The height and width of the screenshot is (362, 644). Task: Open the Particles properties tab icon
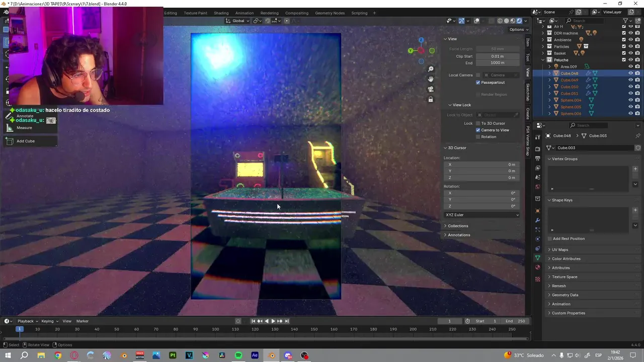point(538,230)
